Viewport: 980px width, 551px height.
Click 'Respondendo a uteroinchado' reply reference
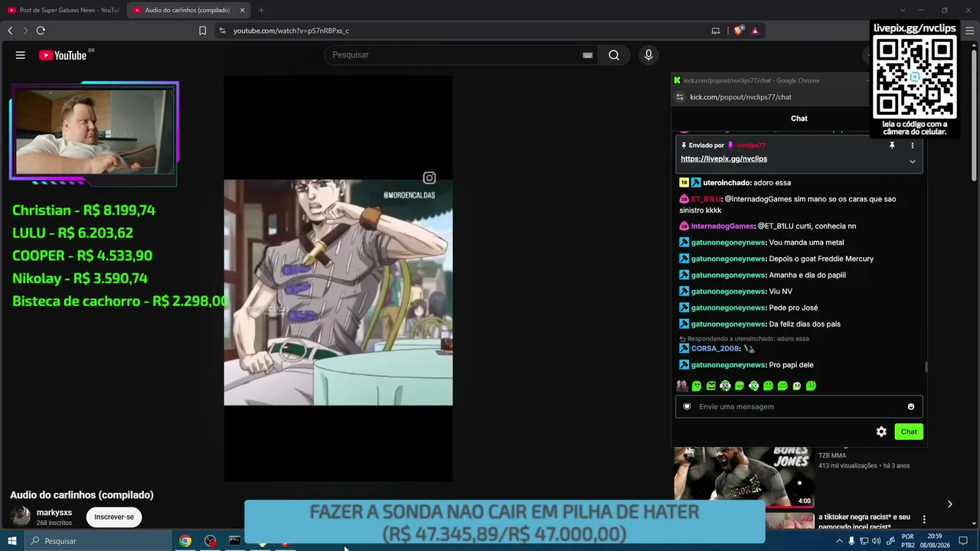[744, 339]
